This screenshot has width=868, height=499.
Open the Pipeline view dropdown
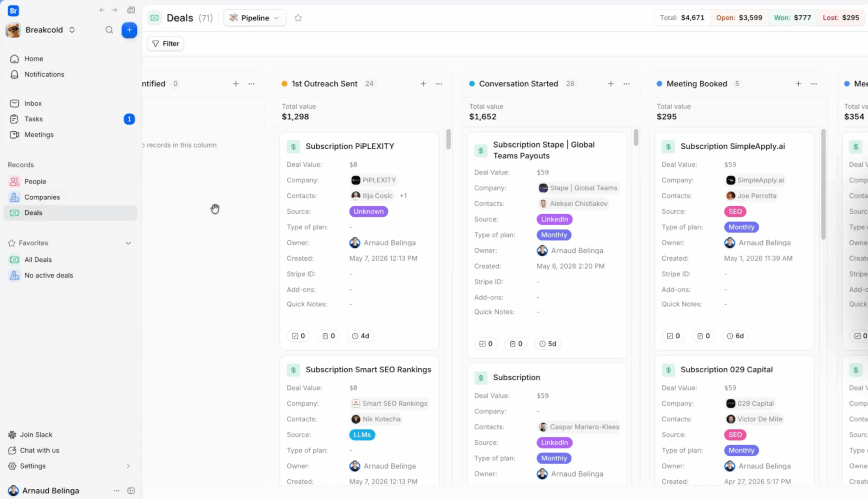tap(254, 18)
